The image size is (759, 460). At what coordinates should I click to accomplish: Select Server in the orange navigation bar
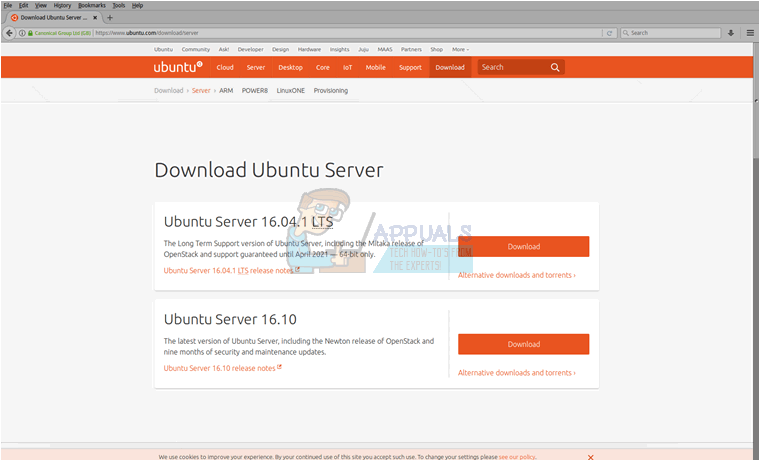tap(256, 67)
